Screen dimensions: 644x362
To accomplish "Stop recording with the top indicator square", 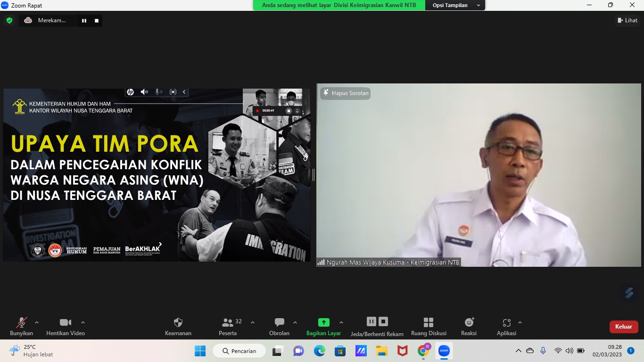I will click(x=97, y=21).
